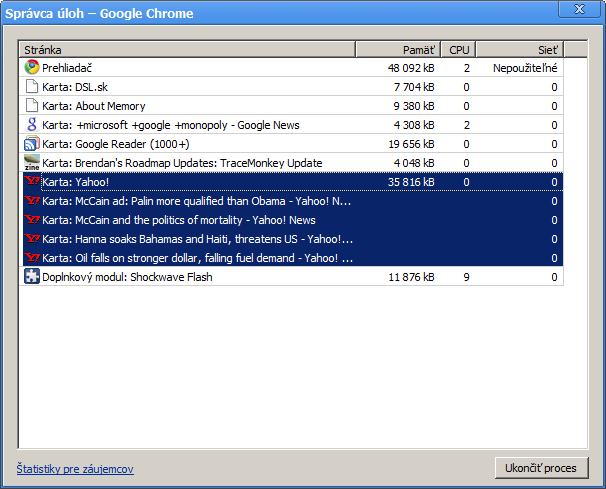Select Hanna soaks Bahamas and Haiti row
Image resolution: width=606 pixels, height=489 pixels.
click(293, 239)
